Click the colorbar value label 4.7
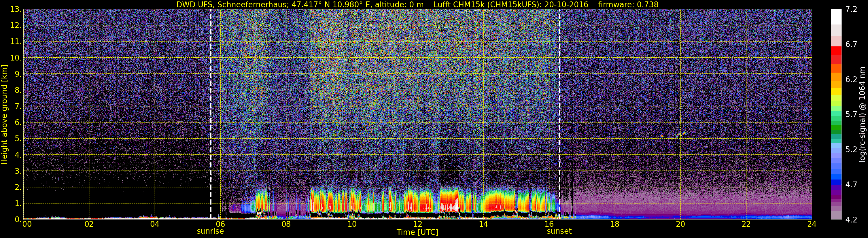 (x=851, y=185)
